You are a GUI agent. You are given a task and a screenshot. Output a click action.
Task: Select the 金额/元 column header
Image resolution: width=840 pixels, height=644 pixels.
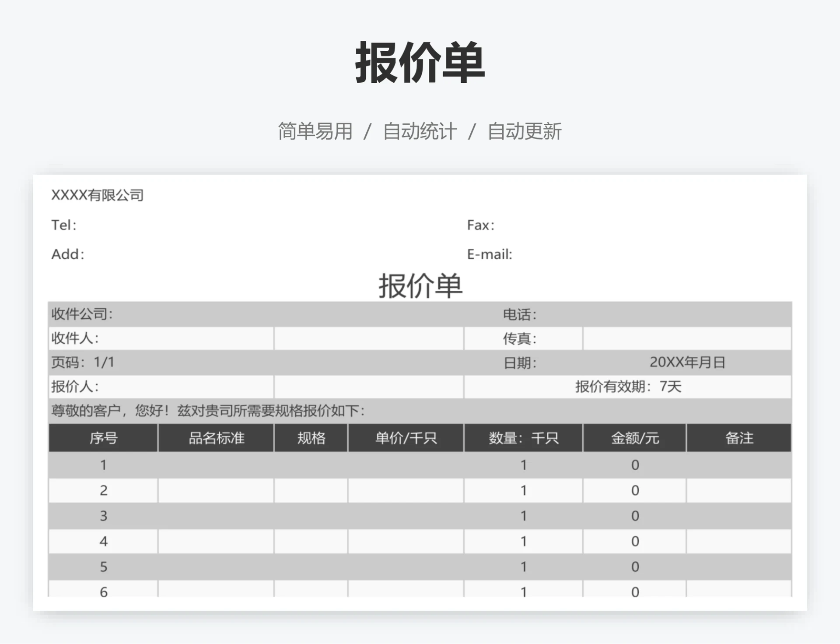633,438
